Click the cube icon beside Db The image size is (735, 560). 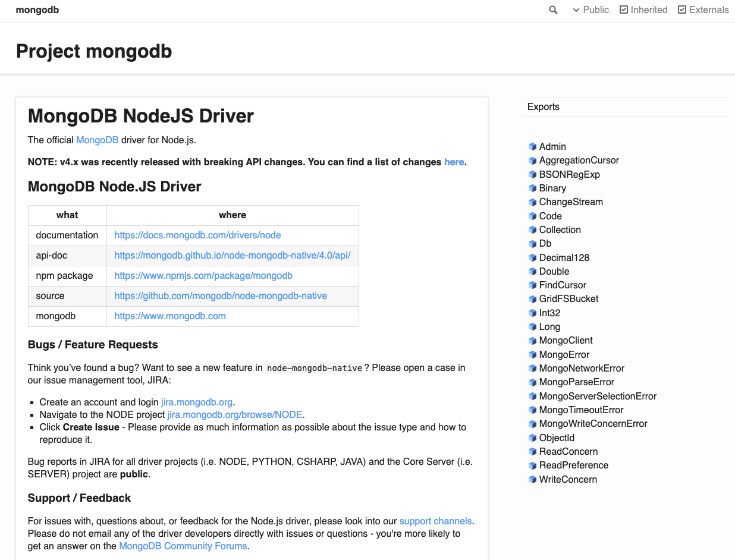533,244
